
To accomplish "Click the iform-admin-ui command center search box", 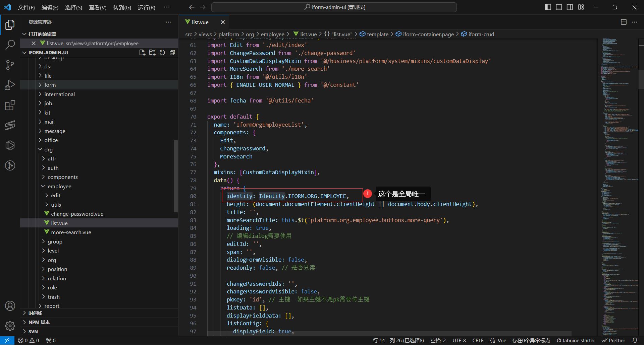I will point(334,7).
